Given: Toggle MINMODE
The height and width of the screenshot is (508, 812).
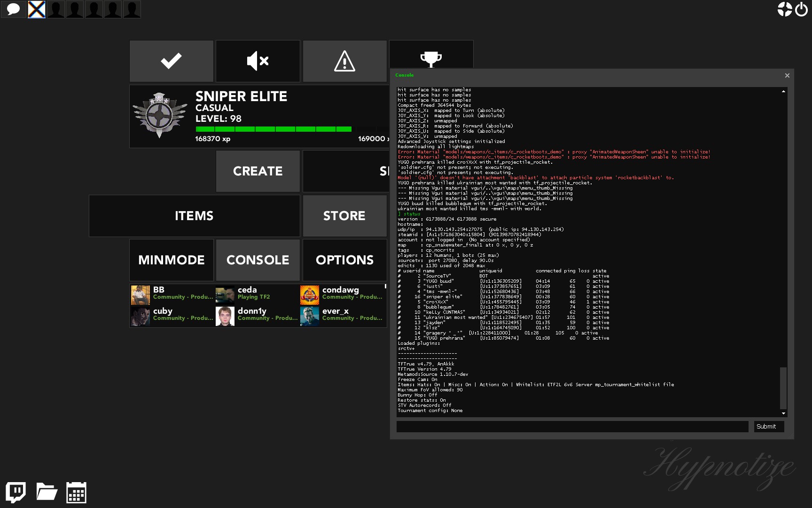Looking at the screenshot, I should coord(172,260).
